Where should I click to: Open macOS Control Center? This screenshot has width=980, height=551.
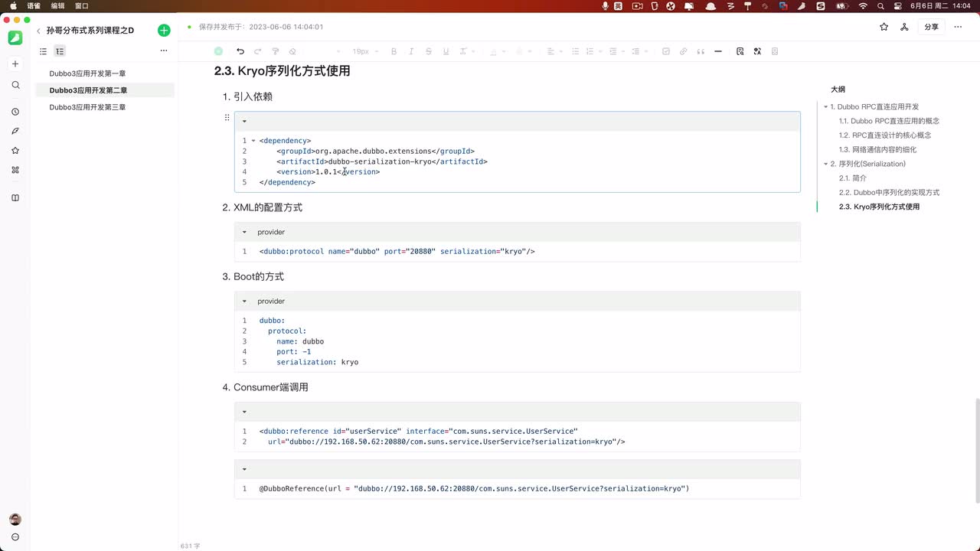pos(897,5)
